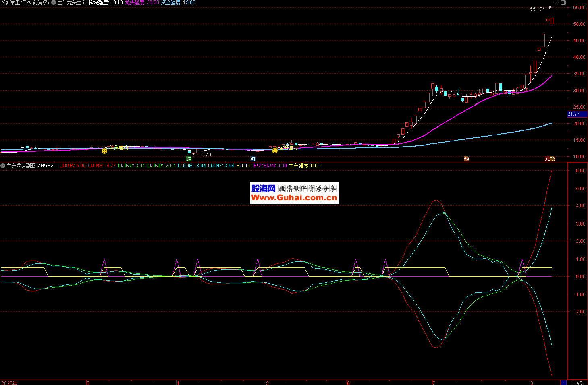Click the 10.70 low price label
This screenshot has height=385, width=588.
click(x=205, y=155)
